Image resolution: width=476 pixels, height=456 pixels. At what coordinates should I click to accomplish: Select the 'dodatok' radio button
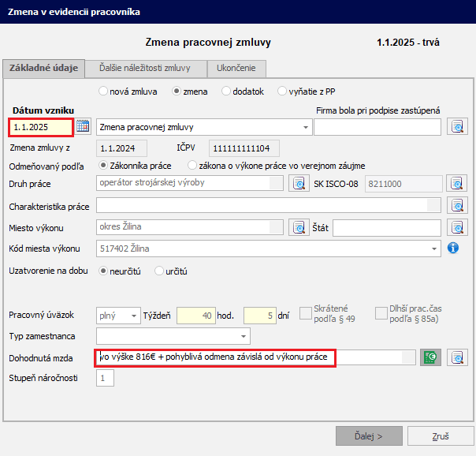(226, 92)
